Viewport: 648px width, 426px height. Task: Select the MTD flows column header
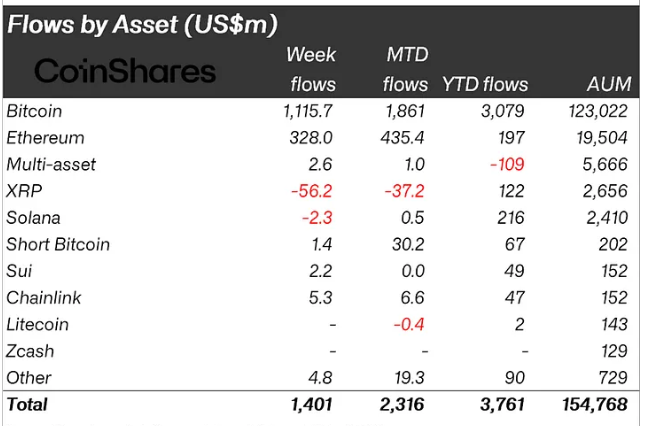(406, 69)
